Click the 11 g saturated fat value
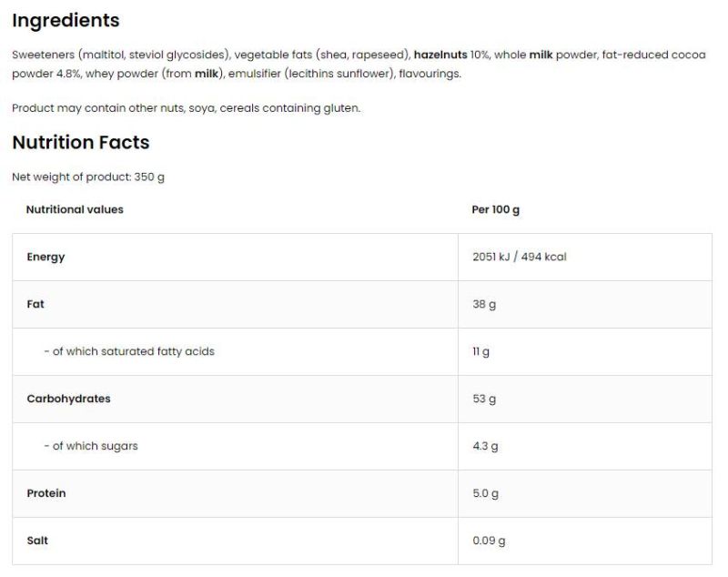Screen dimensions: 728x577 [x=481, y=351]
